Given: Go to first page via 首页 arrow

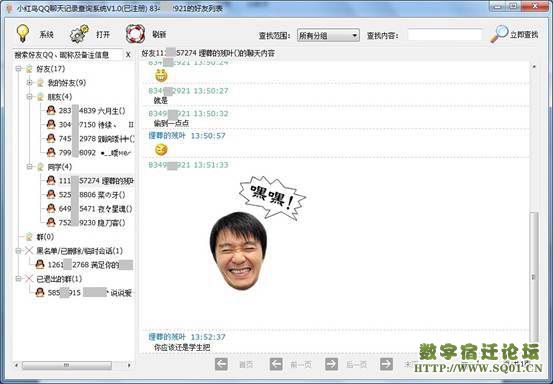Looking at the screenshot, I should point(221,364).
